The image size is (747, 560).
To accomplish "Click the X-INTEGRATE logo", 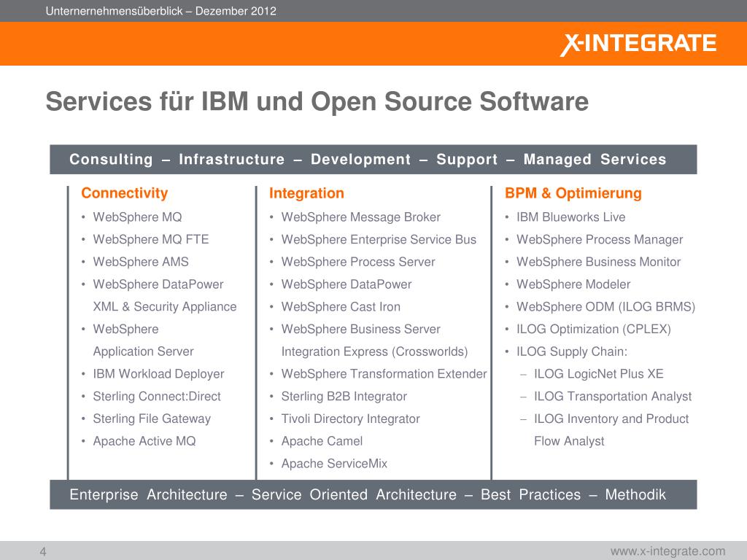I will coord(638,44).
